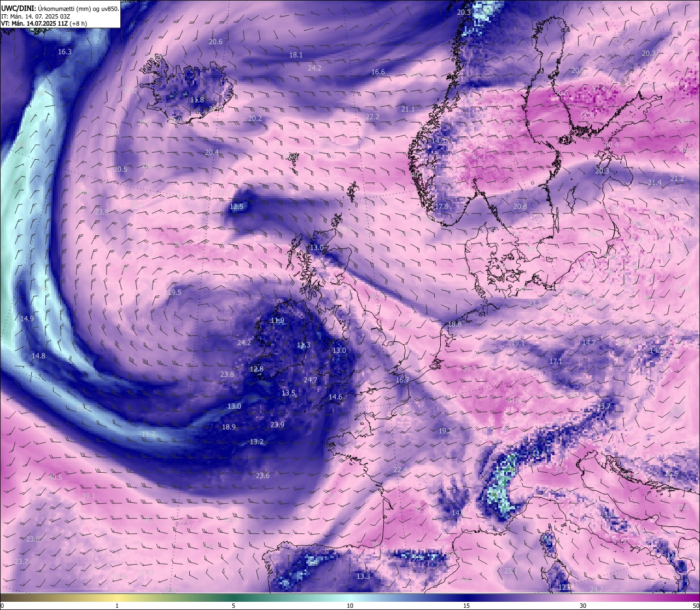Click the 16.3 value label
This screenshot has height=610, width=700.
65,51
